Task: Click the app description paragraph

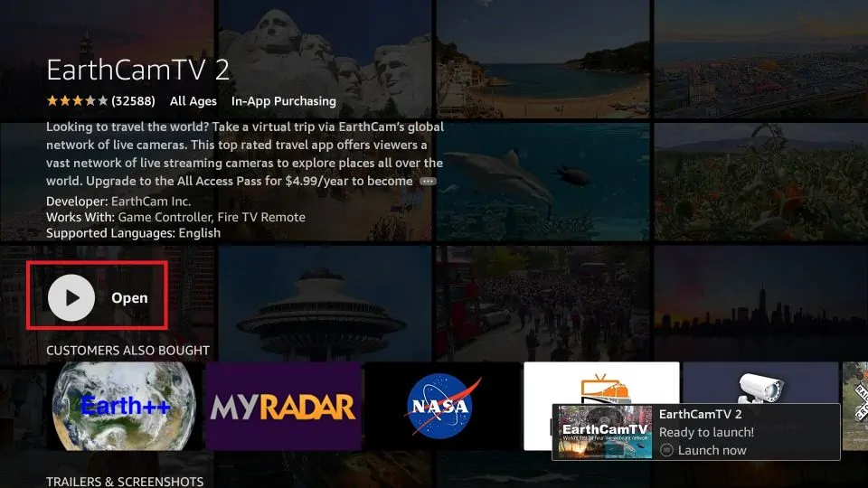Action: pyautogui.click(x=245, y=154)
